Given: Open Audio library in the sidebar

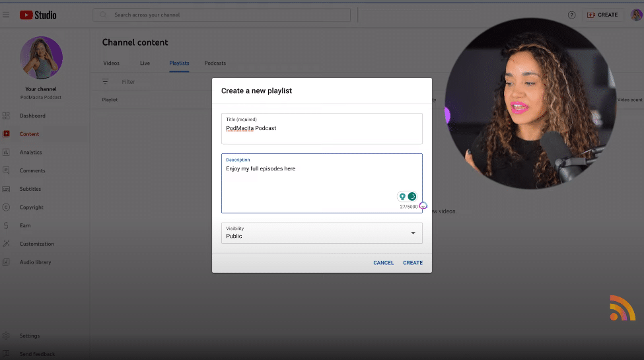Looking at the screenshot, I should [35, 262].
